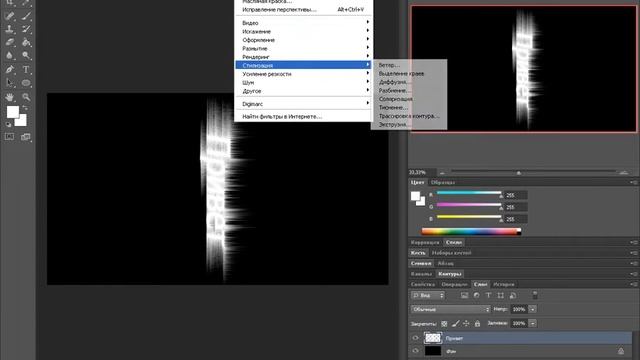Switch to the Каналы tab
The width and height of the screenshot is (640, 360).
click(421, 274)
